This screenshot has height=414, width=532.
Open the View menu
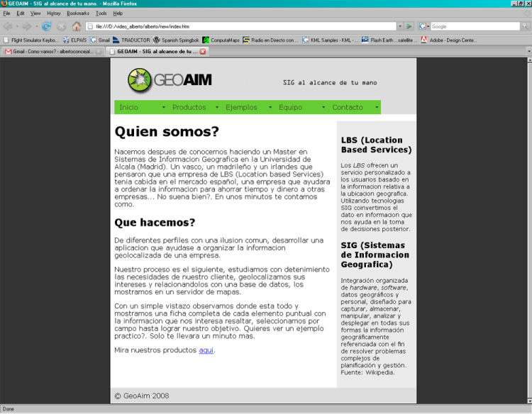coord(35,13)
